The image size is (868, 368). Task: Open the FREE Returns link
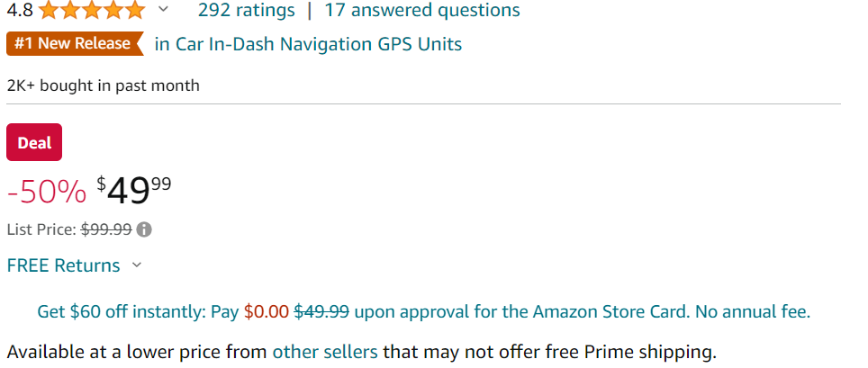coord(63,265)
